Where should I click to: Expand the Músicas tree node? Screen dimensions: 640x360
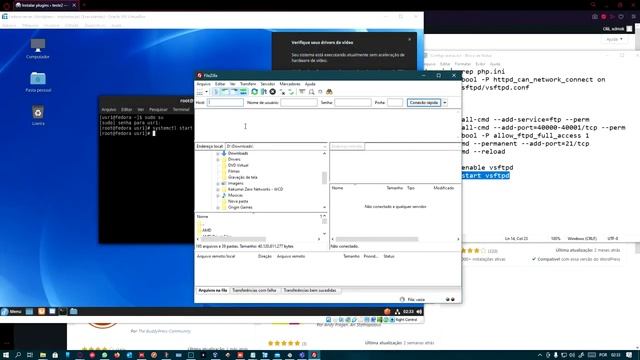coord(218,196)
